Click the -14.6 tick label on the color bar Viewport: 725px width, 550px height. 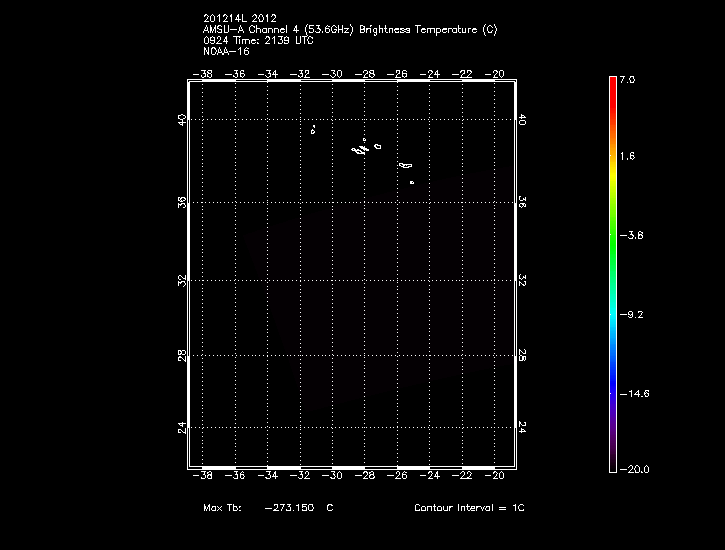pyautogui.click(x=634, y=393)
